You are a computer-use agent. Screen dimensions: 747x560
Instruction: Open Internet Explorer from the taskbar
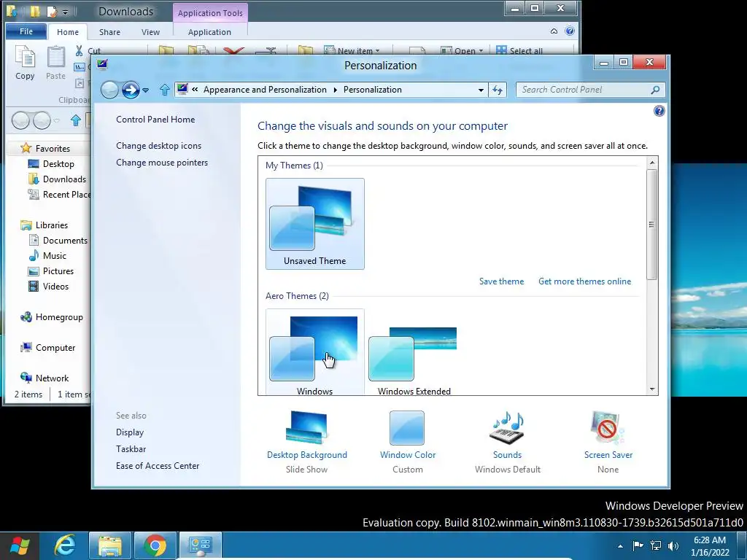(x=65, y=545)
